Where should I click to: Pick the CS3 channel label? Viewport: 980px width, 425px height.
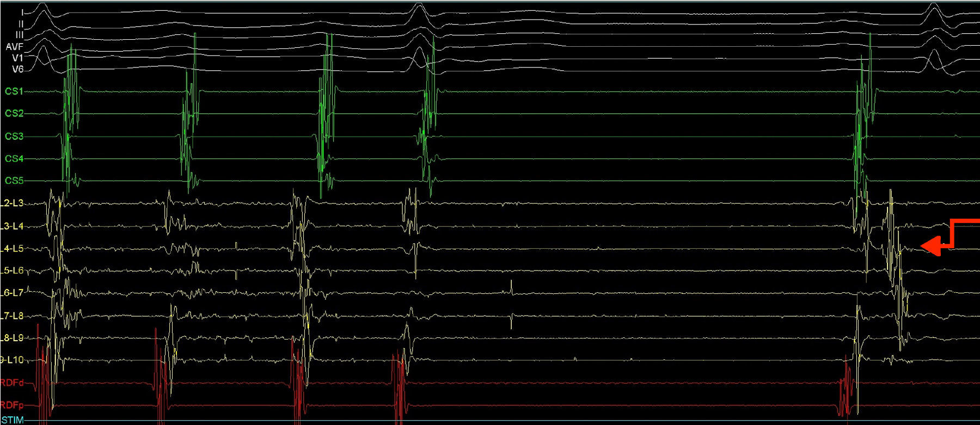click(14, 136)
